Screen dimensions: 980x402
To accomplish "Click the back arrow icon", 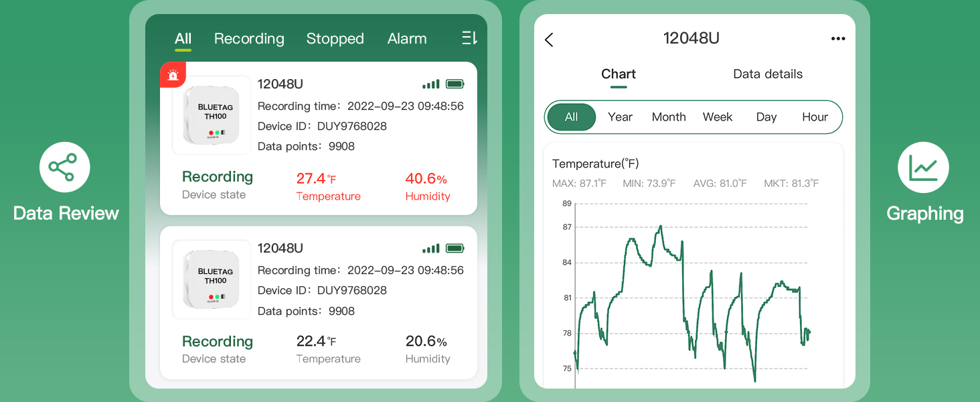I will (550, 40).
